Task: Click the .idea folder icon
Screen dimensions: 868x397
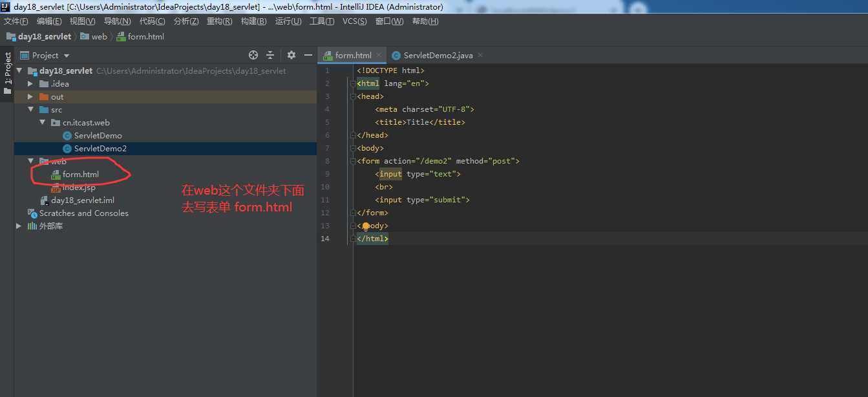Action: tap(44, 84)
